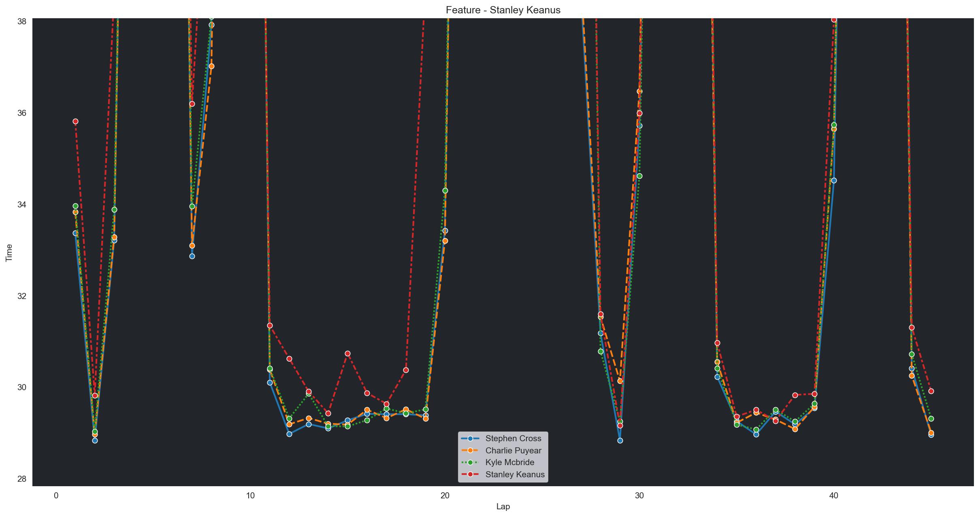The height and width of the screenshot is (517, 980).
Task: Click x-axis tick label 40
Action: pyautogui.click(x=833, y=496)
